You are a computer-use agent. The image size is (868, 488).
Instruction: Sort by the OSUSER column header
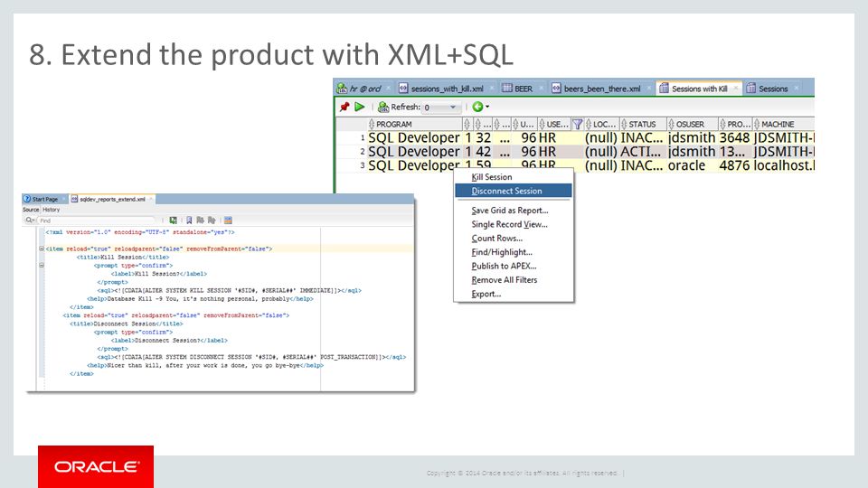pyautogui.click(x=692, y=124)
